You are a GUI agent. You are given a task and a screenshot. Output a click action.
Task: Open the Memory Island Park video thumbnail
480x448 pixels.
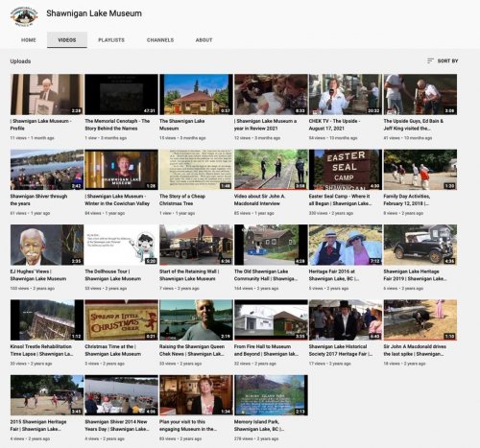click(271, 395)
